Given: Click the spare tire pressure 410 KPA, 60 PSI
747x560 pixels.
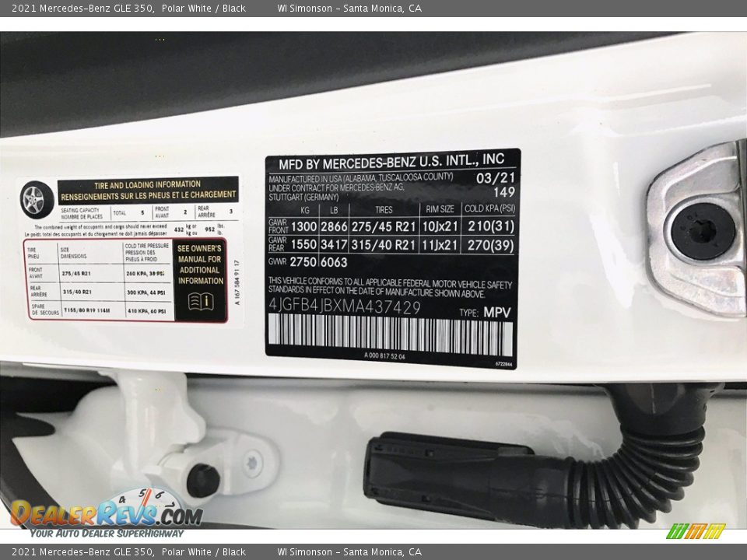Looking at the screenshot, I should tap(146, 311).
